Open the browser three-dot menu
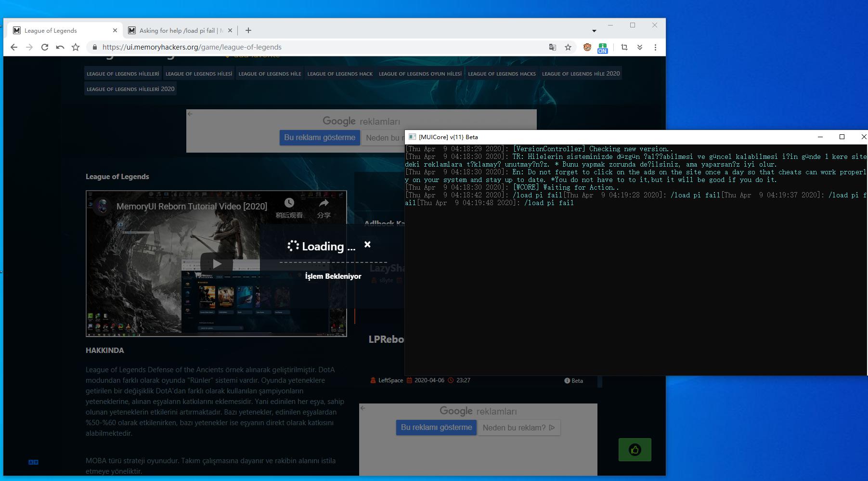This screenshot has height=481, width=868. [655, 47]
